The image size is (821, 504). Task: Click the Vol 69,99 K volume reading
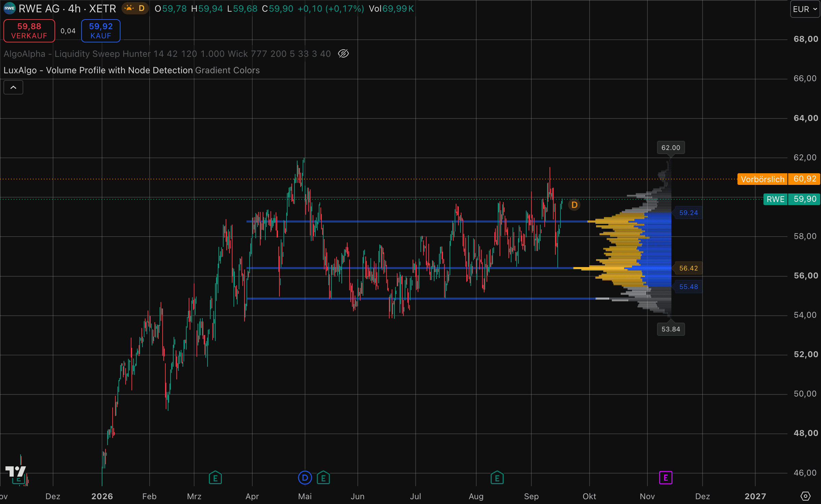point(391,9)
